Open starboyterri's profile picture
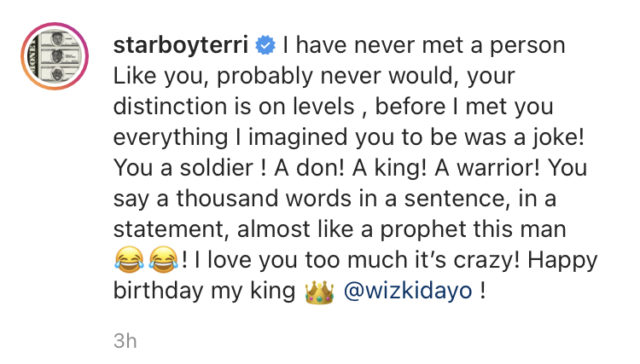 [55, 56]
